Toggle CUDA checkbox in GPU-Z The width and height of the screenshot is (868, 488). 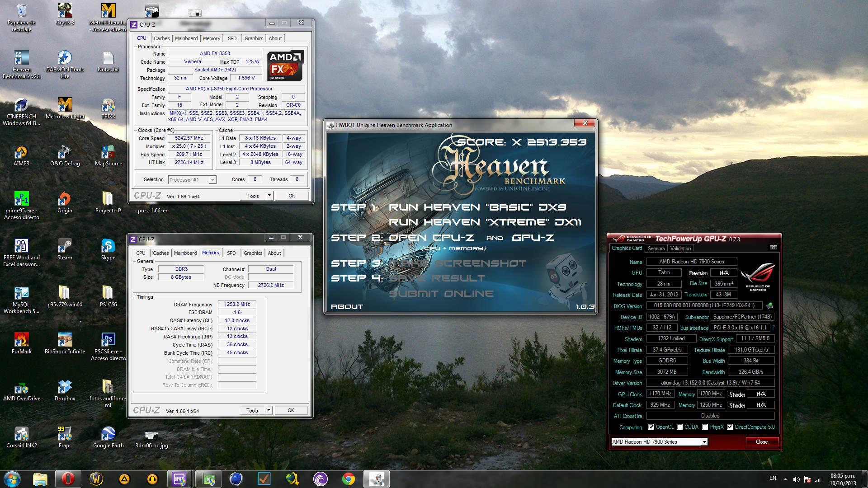(679, 427)
